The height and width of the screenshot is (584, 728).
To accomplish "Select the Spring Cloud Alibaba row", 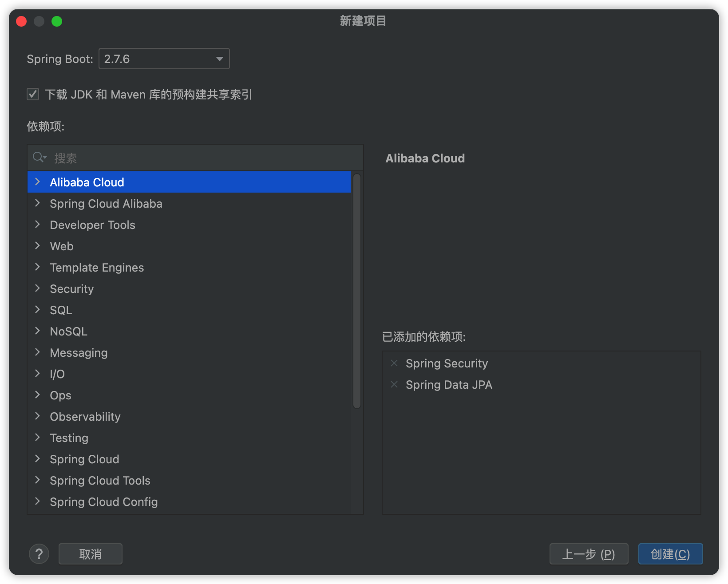I will click(189, 203).
